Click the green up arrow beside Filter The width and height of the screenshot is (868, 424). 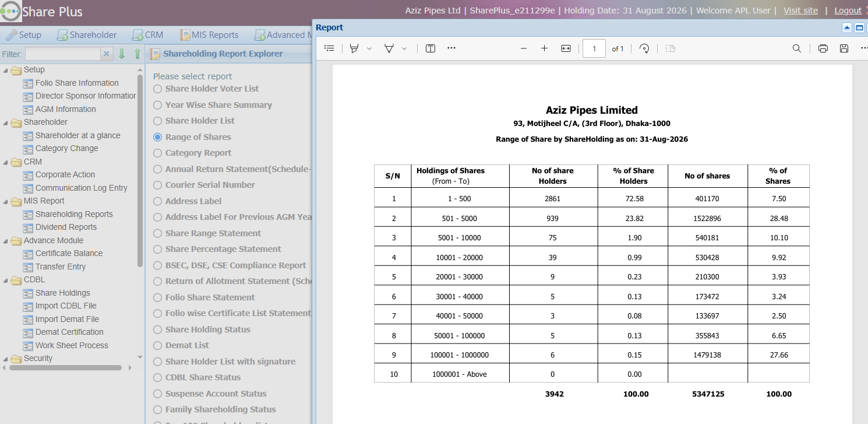[137, 54]
